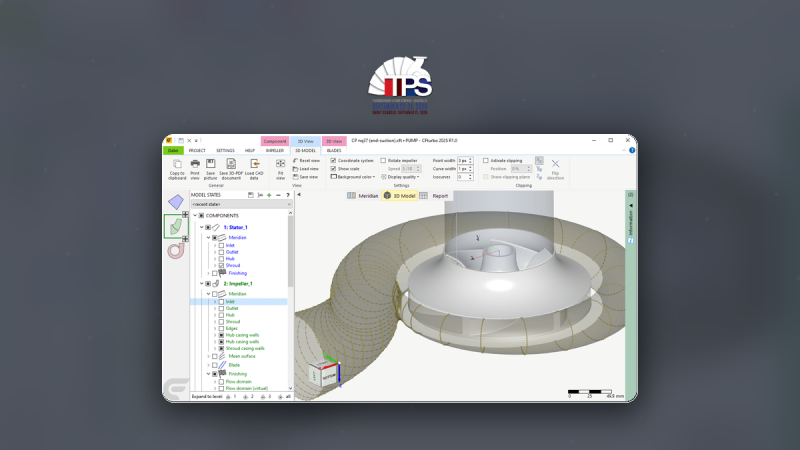Image resolution: width=800 pixels, height=450 pixels.
Task: Switch to the Report view tab
Action: tap(435, 196)
